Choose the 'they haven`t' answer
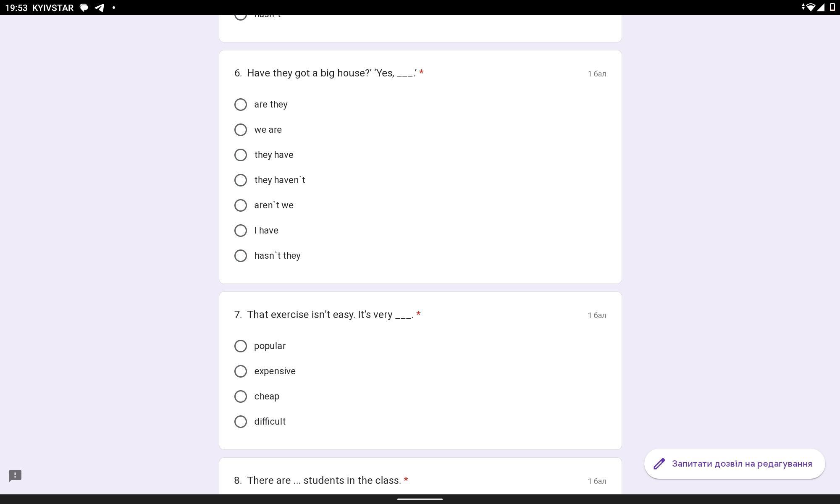 (241, 180)
